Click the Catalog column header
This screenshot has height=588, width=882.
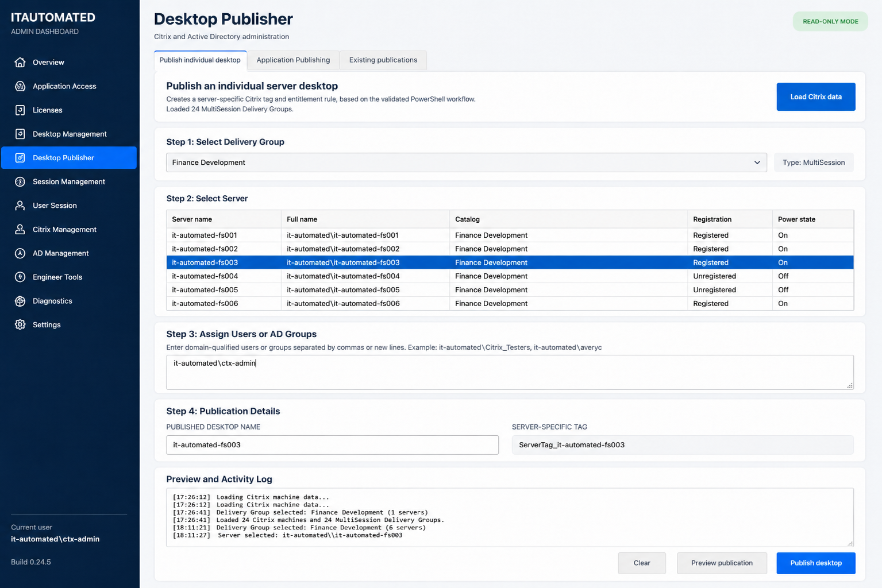pos(568,219)
